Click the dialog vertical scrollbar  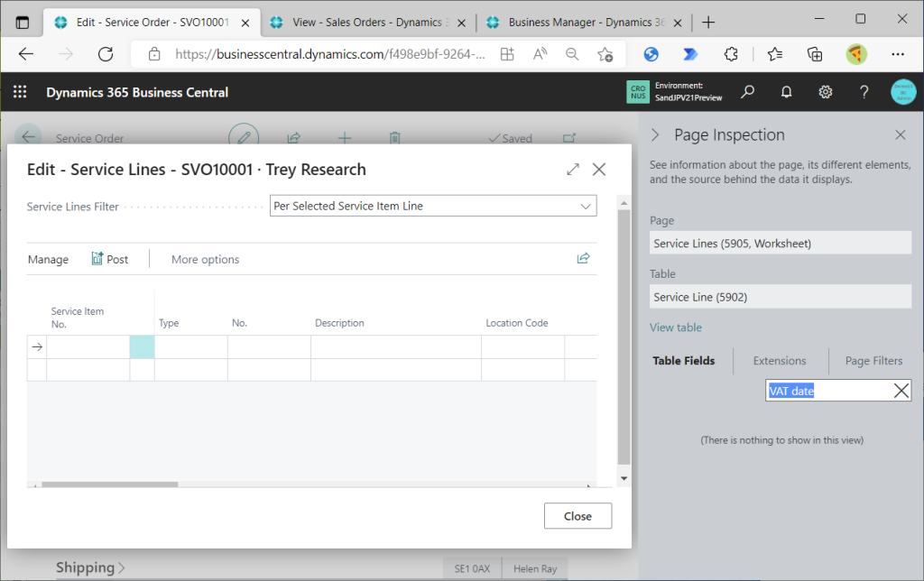[x=624, y=337]
